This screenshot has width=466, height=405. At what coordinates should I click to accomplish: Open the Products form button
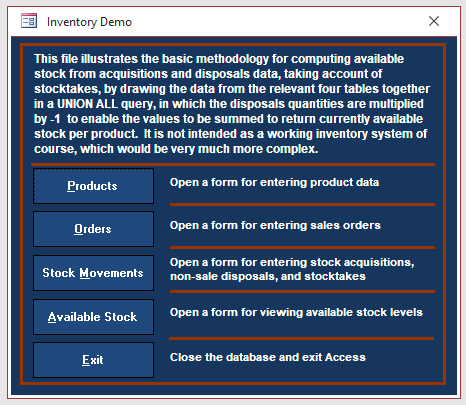pyautogui.click(x=93, y=186)
